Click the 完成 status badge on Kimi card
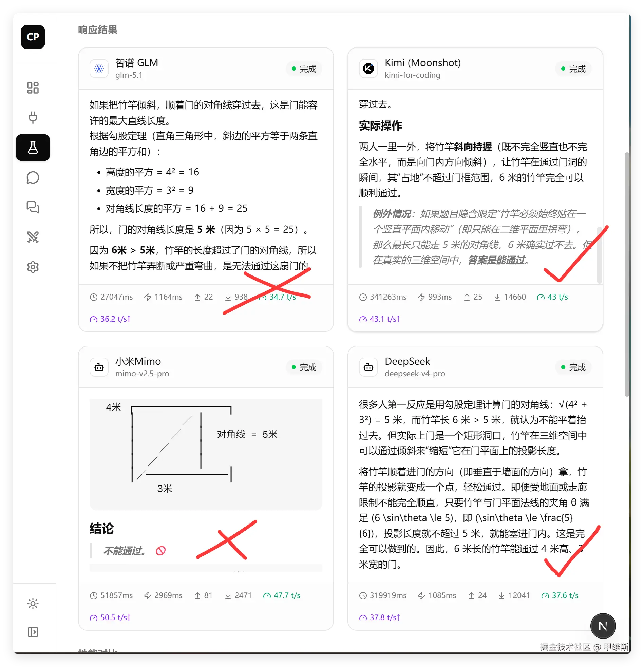The image size is (644, 667). 573,69
